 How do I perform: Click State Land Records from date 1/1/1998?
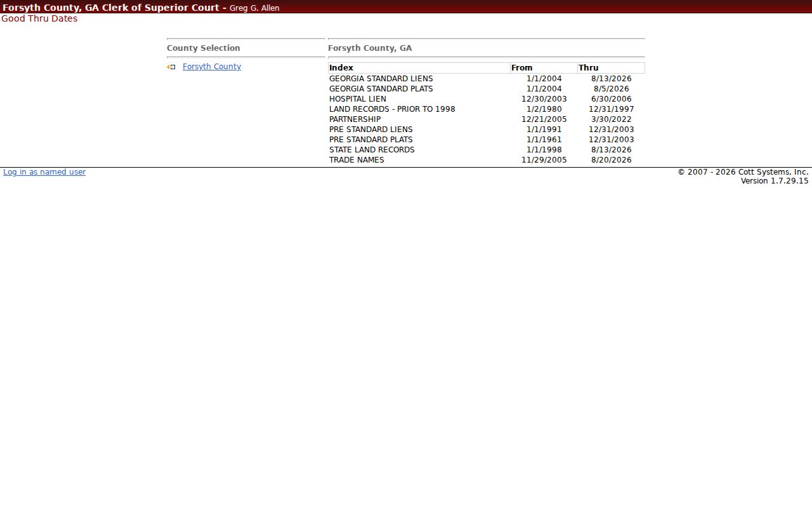[544, 150]
